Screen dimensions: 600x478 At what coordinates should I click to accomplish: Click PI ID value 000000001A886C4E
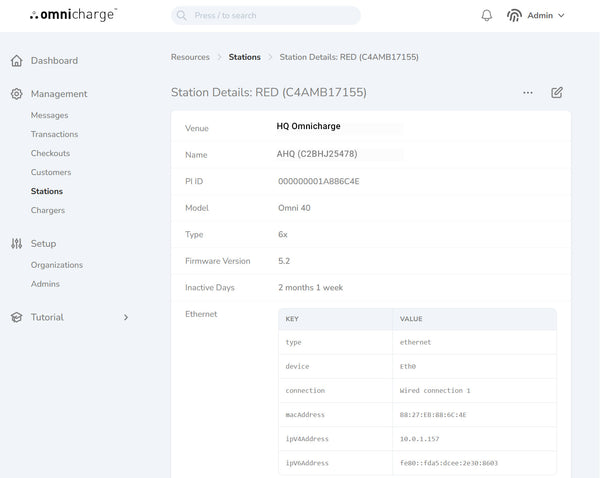tap(319, 181)
